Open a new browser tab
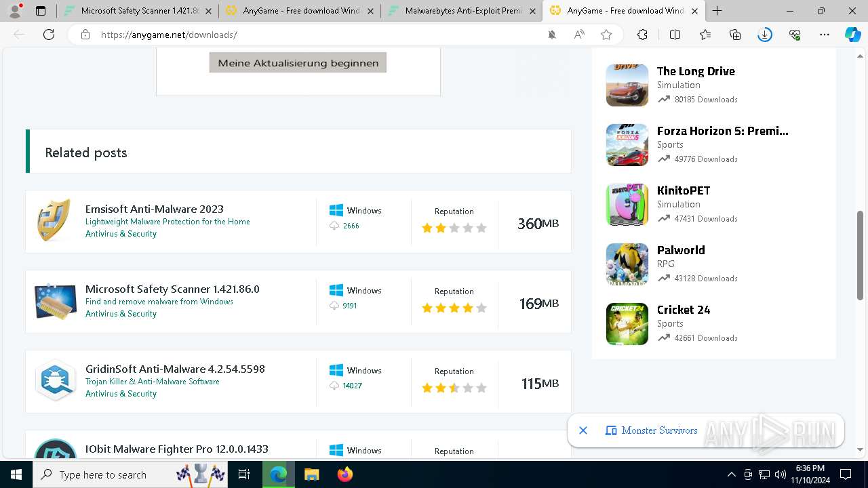 point(717,11)
